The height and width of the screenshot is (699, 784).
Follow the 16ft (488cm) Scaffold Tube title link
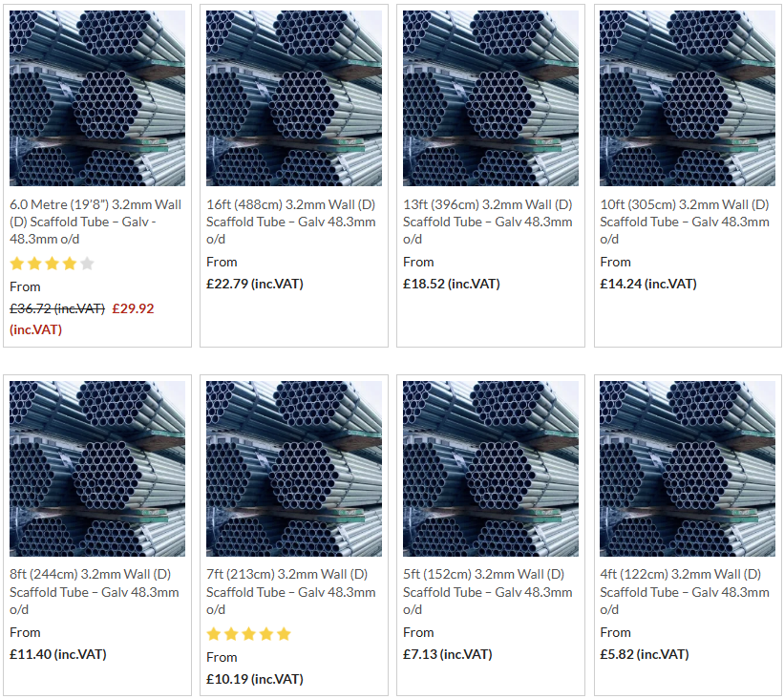pyautogui.click(x=291, y=222)
